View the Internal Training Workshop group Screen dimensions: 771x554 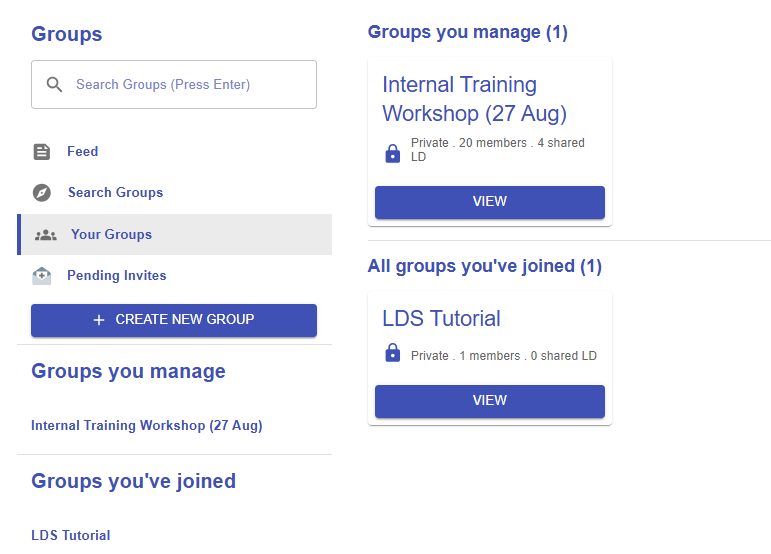tap(490, 202)
